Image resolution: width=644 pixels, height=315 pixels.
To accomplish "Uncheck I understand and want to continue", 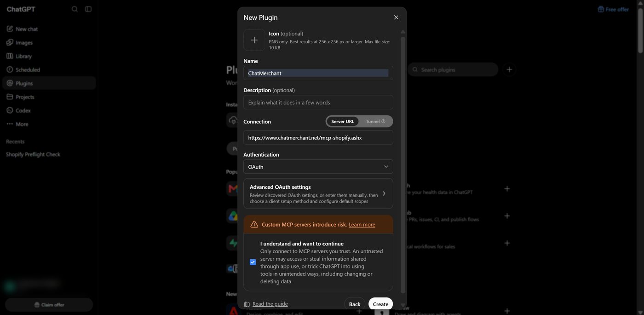I will point(253,262).
